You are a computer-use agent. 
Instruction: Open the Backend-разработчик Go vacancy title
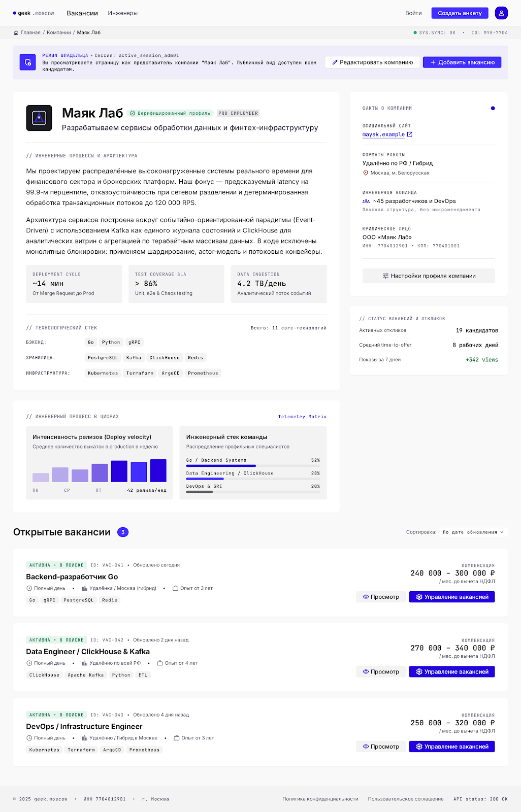pyautogui.click(x=72, y=577)
